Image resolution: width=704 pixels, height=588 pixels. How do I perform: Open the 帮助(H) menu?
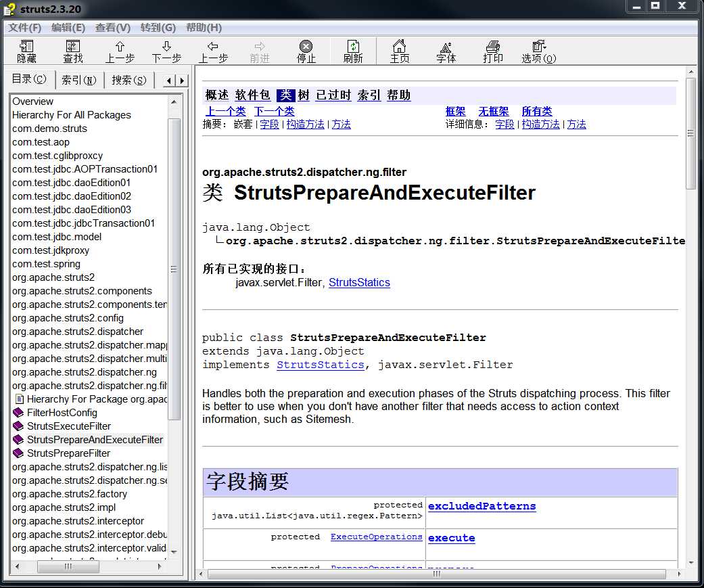pyautogui.click(x=204, y=28)
